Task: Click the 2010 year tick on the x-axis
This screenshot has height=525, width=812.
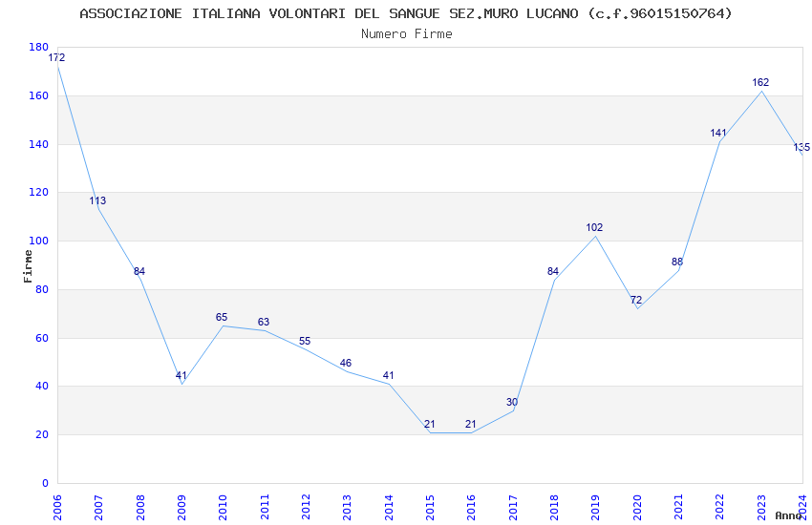Action: [223, 506]
